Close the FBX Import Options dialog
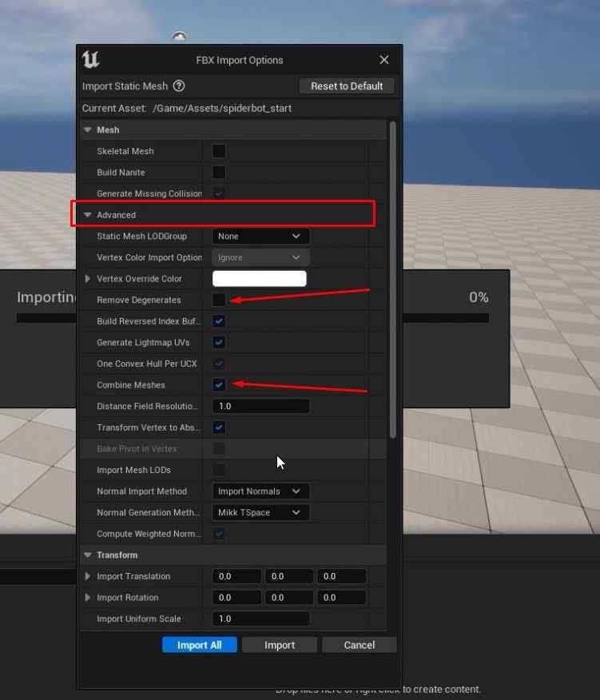Image resolution: width=600 pixels, height=700 pixels. click(x=384, y=60)
